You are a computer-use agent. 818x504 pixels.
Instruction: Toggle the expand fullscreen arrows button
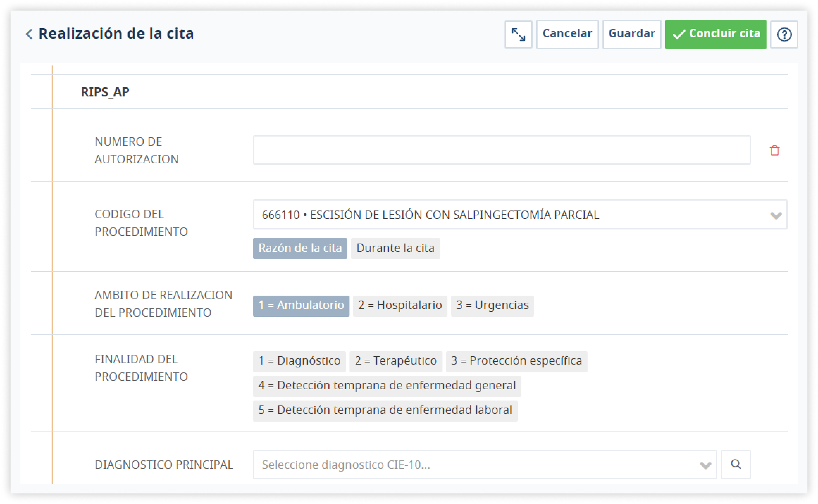pyautogui.click(x=518, y=34)
